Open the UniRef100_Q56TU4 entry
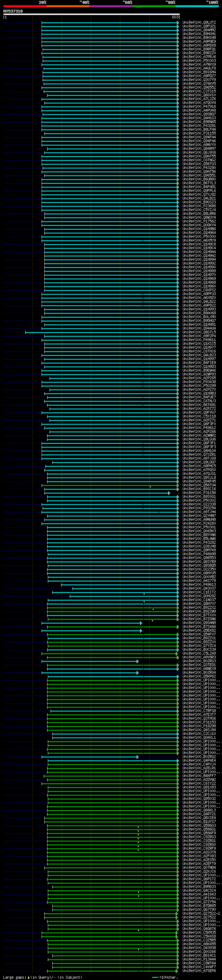 199,485
